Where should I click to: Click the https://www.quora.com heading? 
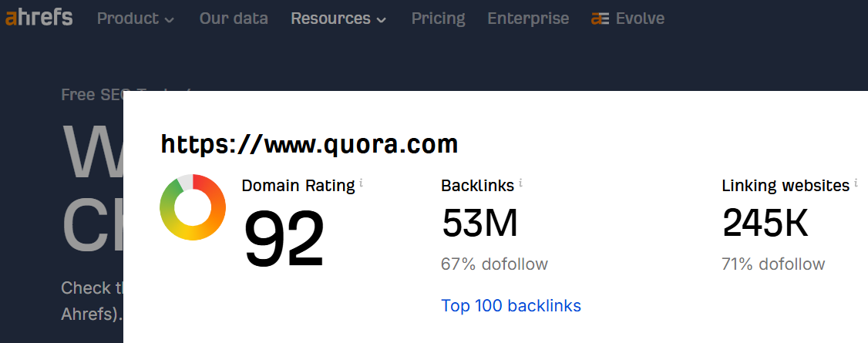click(309, 144)
